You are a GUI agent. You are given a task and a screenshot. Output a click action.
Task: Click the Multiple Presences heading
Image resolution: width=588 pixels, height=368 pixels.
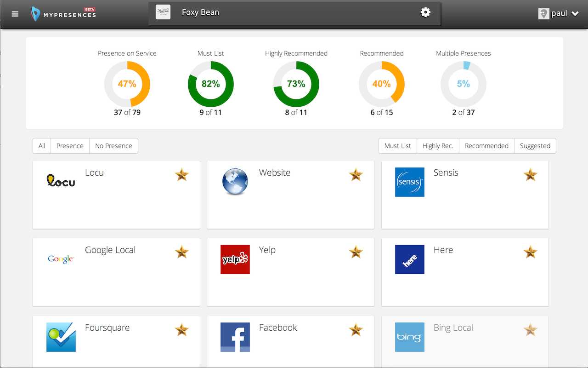coord(464,53)
